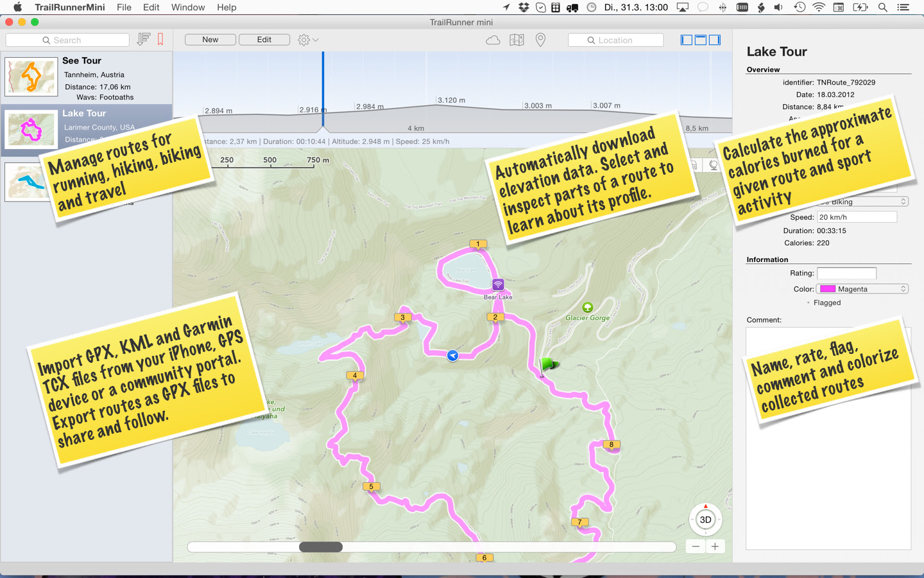Screen dimensions: 924x578
Task: Click the blue direction arrow marker
Action: (x=452, y=356)
